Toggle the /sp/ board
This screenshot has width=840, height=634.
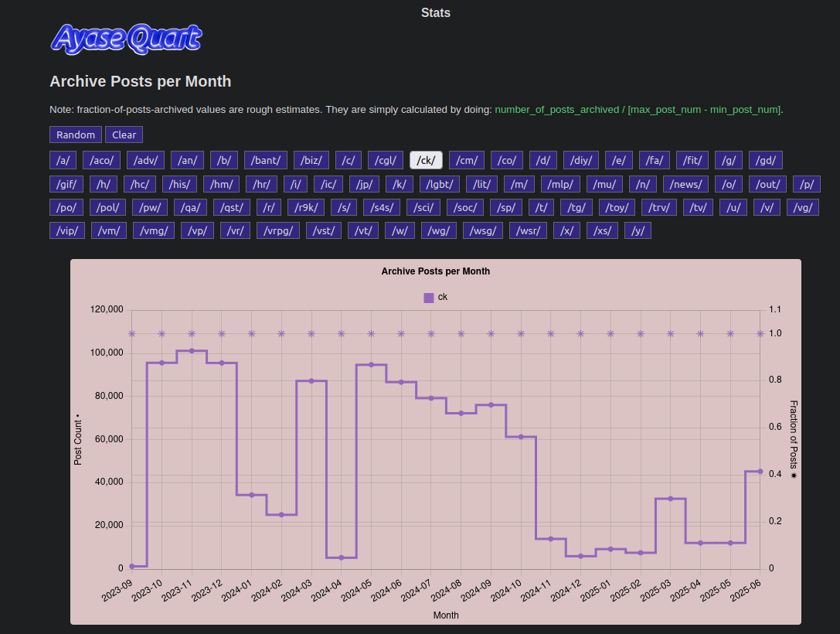point(505,207)
